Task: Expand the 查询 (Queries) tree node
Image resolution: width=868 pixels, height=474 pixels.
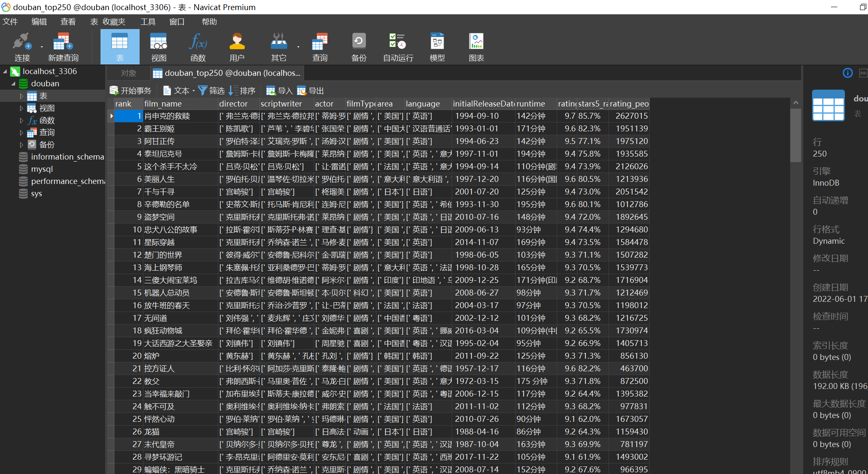Action: (x=21, y=132)
